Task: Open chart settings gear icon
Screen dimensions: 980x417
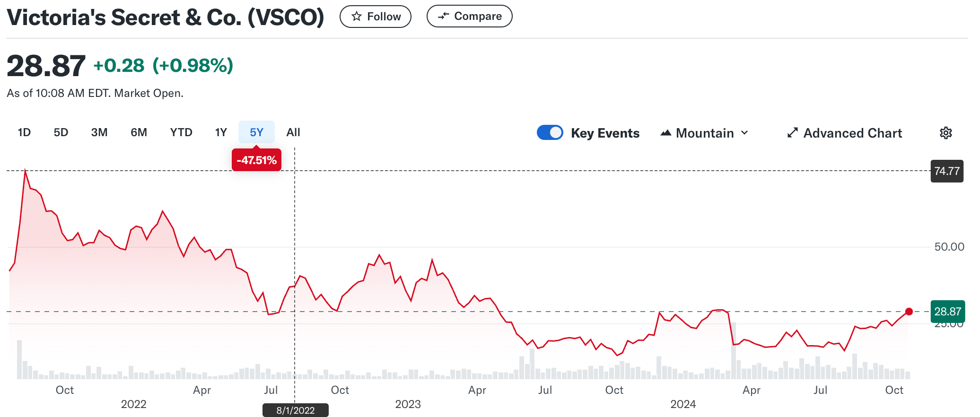Action: click(945, 133)
